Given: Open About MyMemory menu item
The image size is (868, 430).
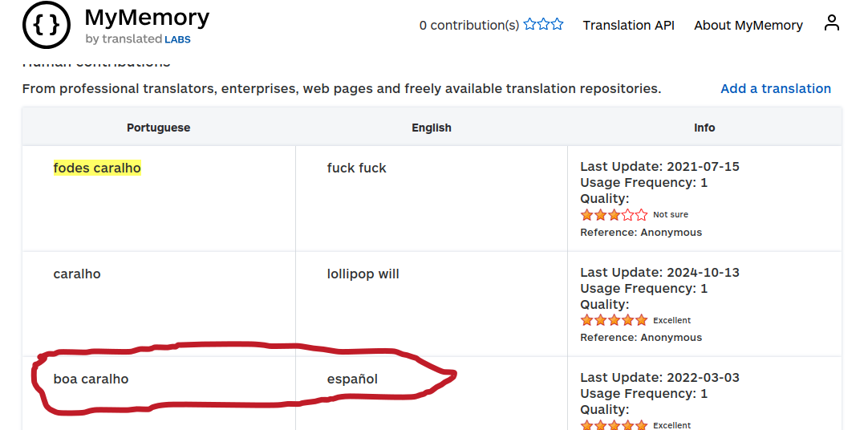Looking at the screenshot, I should (748, 25).
